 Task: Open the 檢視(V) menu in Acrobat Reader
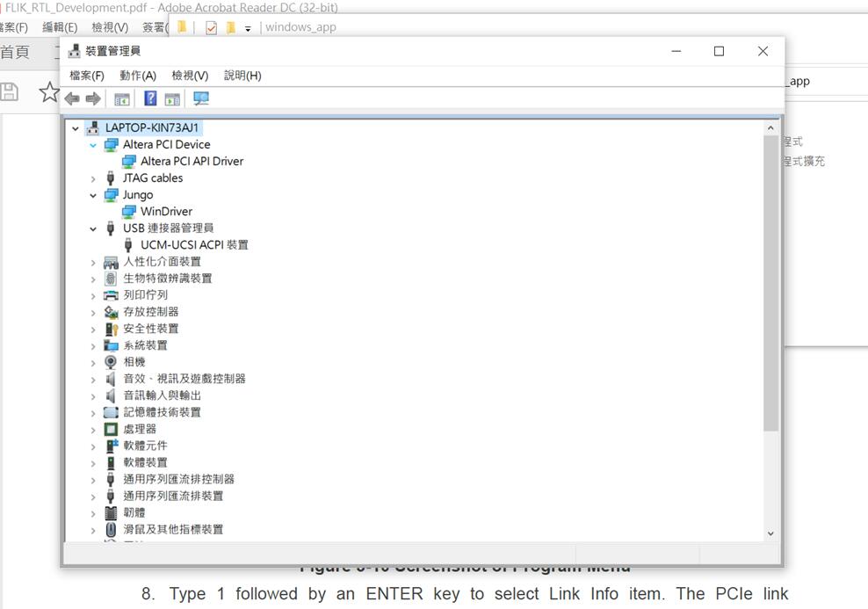pos(110,27)
